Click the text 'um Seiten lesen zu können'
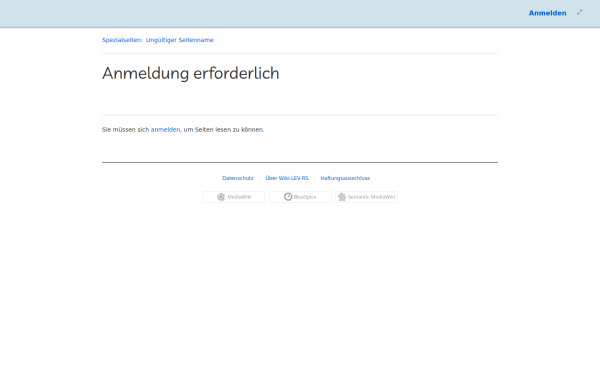600x375 pixels. (x=223, y=130)
